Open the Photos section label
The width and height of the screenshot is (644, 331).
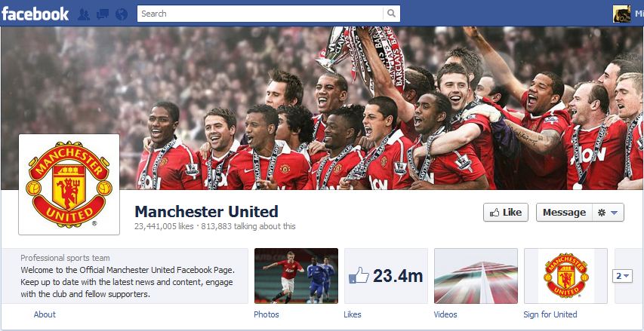pos(267,314)
